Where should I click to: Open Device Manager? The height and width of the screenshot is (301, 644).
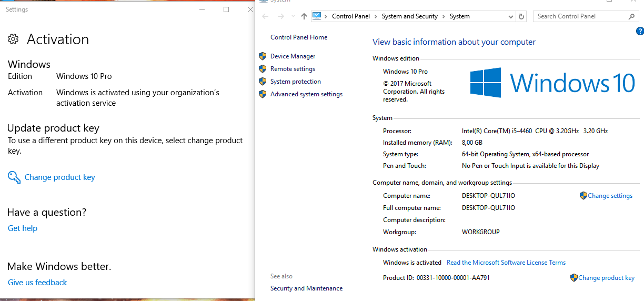click(293, 56)
